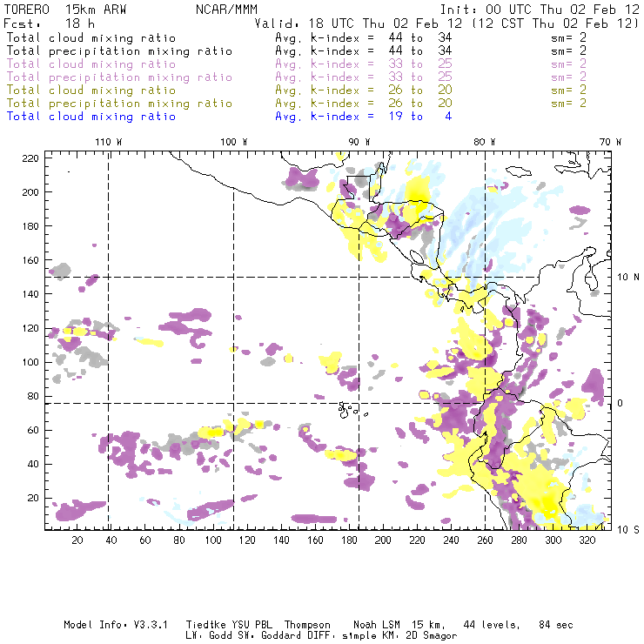This screenshot has height=644, width=644.
Task: Click the 'YSU PBL' footer text
Action: [x=252, y=625]
